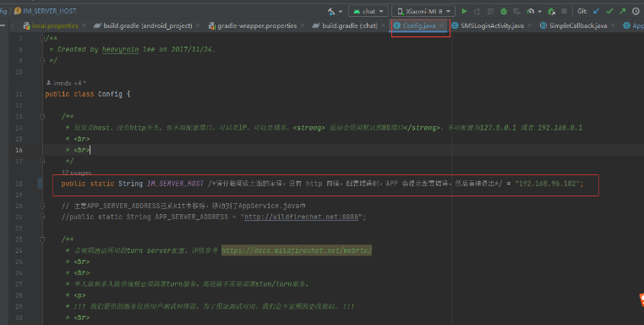Click the 12 usages hint
644x325 pixels.
[77, 173]
